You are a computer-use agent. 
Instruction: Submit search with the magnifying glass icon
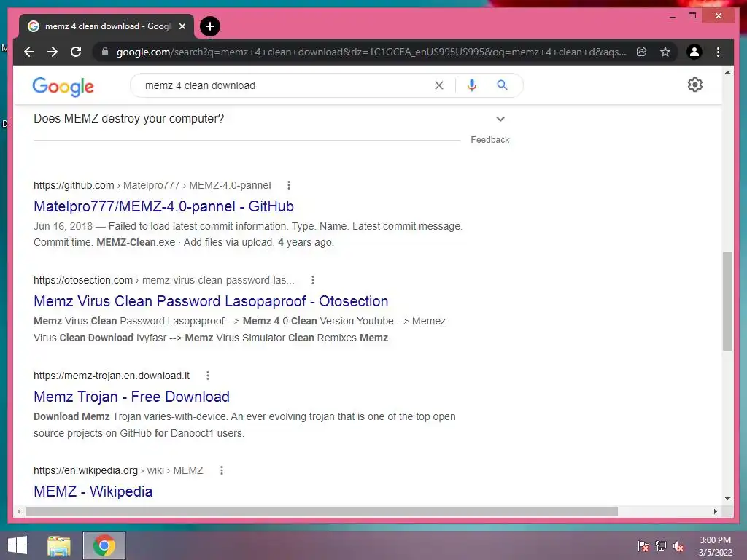502,85
